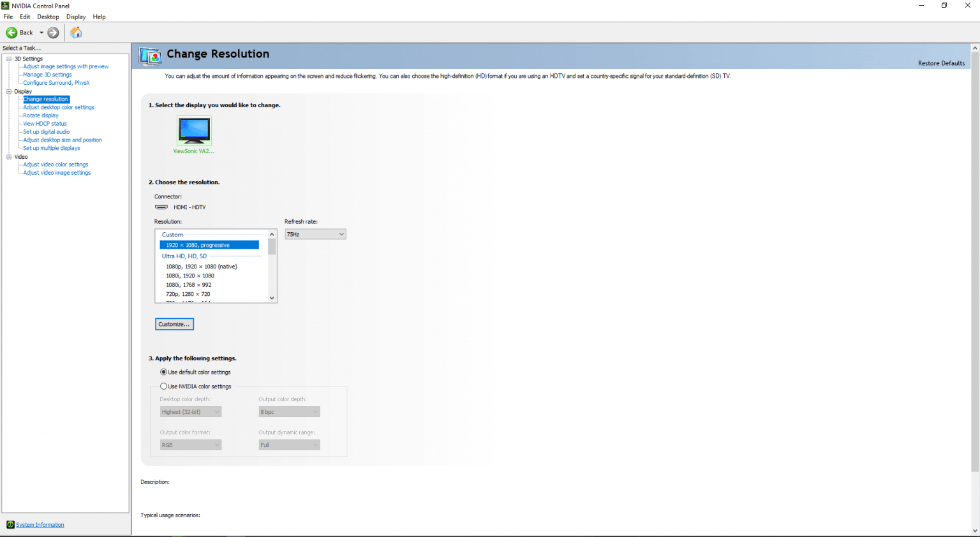Click the System Information icon

click(10, 525)
